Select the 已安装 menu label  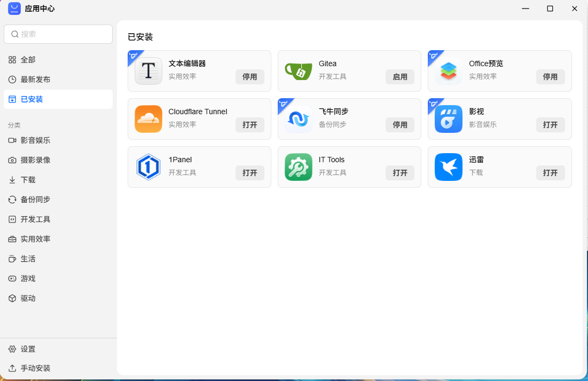point(32,99)
